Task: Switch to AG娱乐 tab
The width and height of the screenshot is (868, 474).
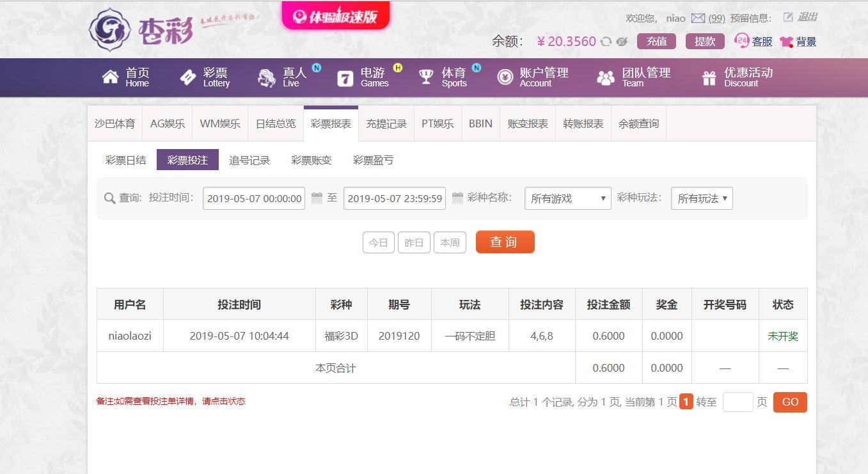Action: tap(168, 123)
